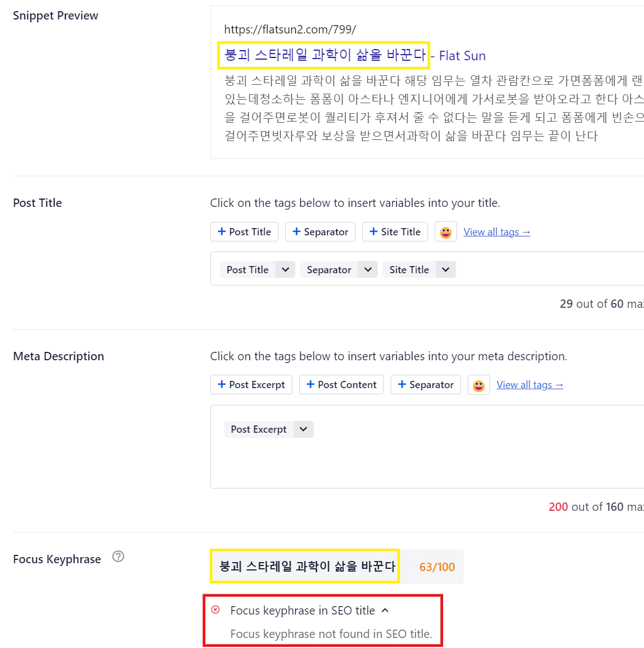Insert the Post Excerpt tag

[x=251, y=385]
